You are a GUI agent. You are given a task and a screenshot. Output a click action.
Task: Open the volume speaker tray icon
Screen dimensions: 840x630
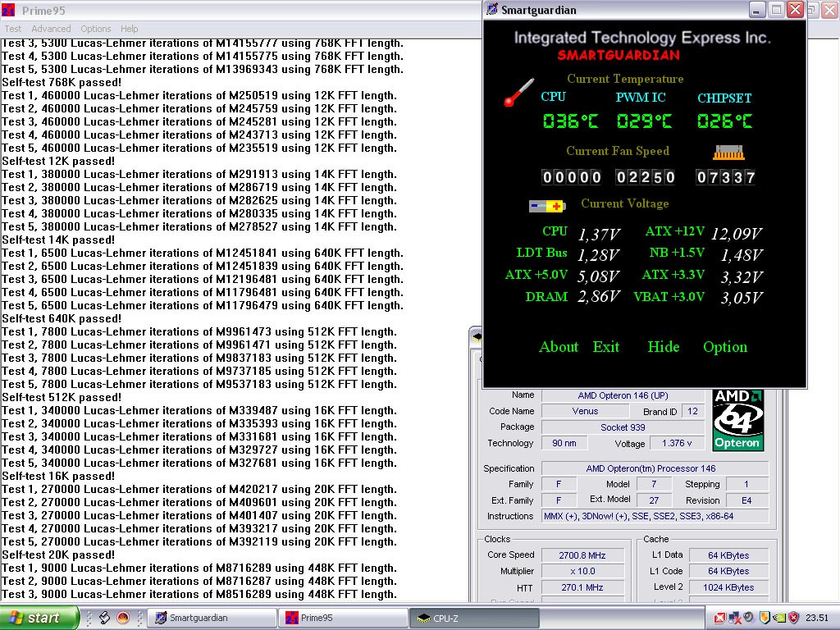pyautogui.click(x=749, y=618)
